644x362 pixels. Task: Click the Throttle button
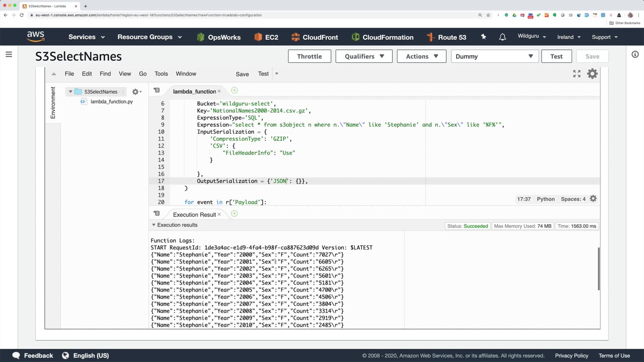click(x=309, y=56)
